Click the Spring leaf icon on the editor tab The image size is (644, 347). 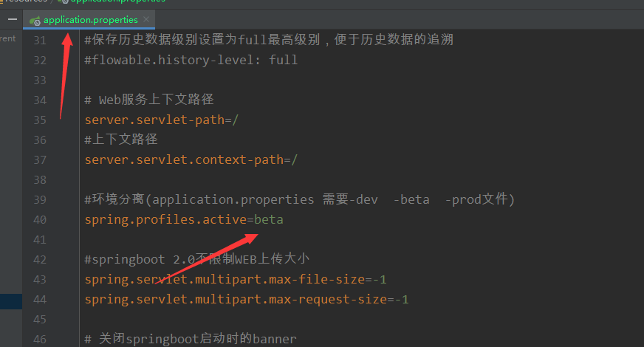(x=35, y=19)
